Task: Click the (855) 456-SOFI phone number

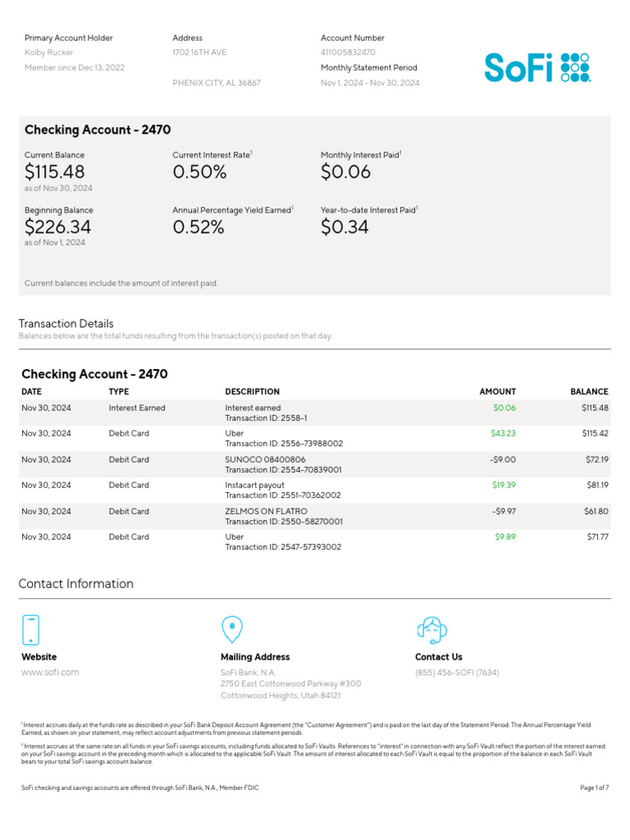Action: pos(456,672)
